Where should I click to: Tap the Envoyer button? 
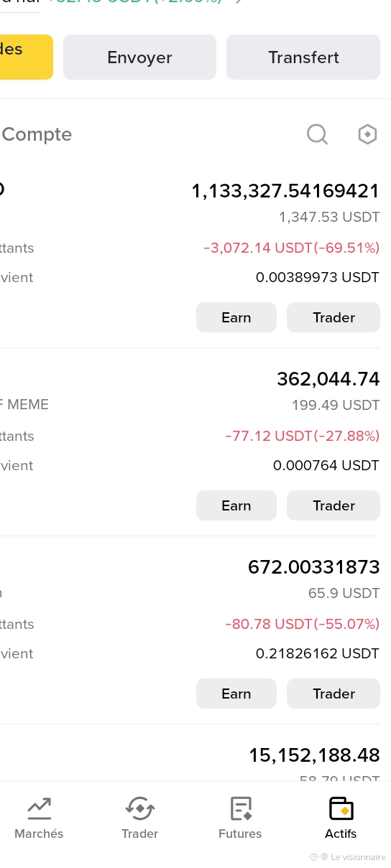click(x=139, y=57)
